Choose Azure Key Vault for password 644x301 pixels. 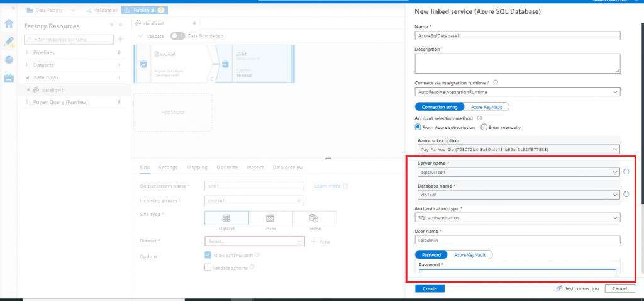tap(469, 255)
